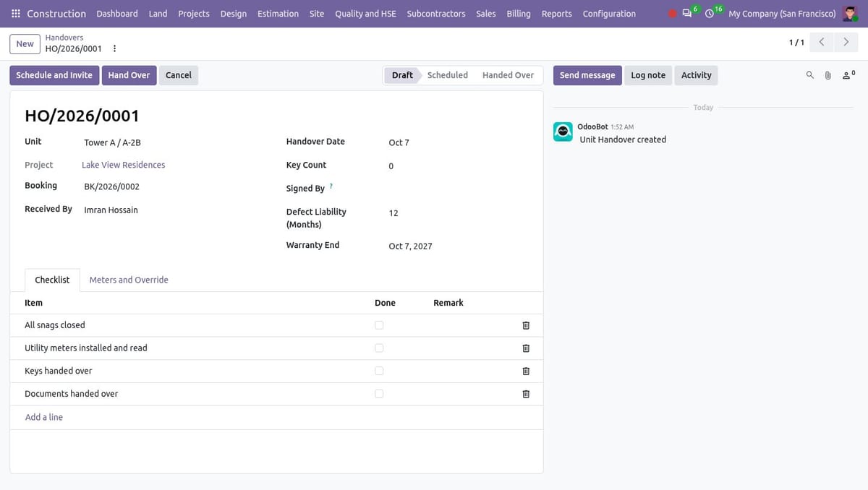Open the user avatar menu
868x490 pixels.
pos(850,14)
